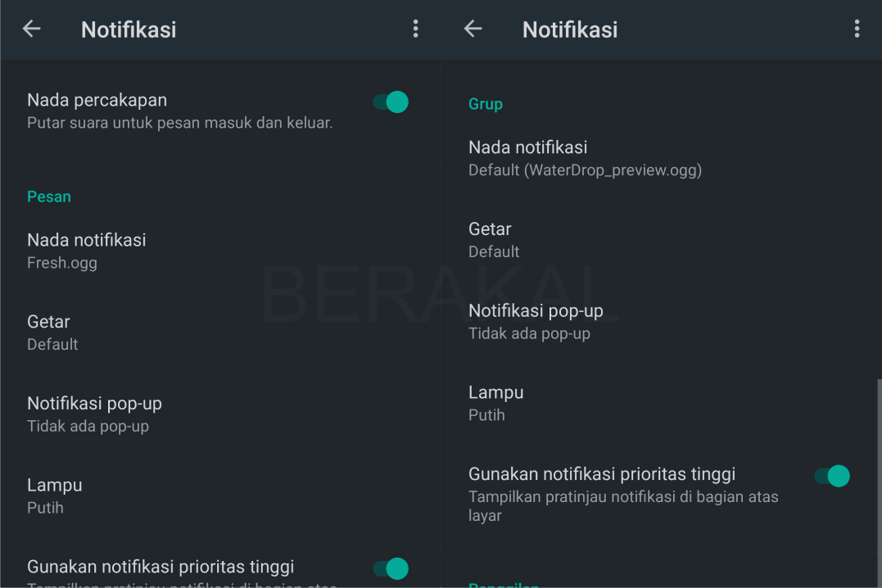Tap the WaterDrop_preview.ogg tone label
Image resolution: width=882 pixels, height=588 pixels.
point(585,170)
